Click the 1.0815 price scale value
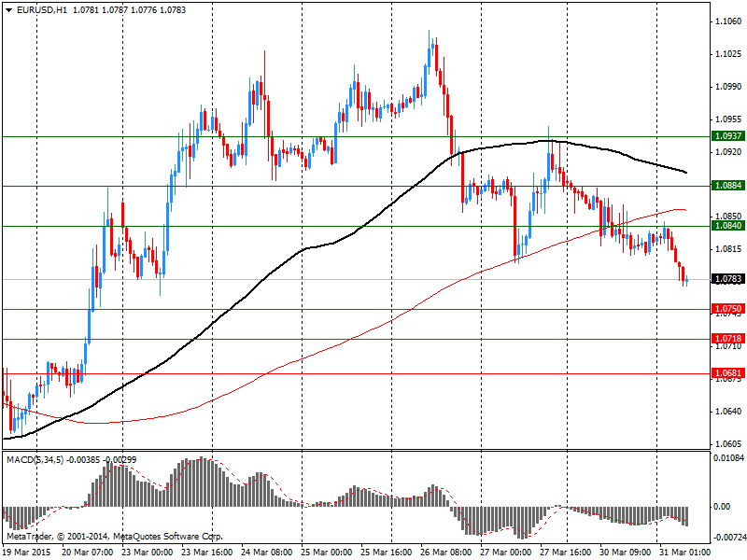This screenshot has width=747, height=560. (x=728, y=249)
